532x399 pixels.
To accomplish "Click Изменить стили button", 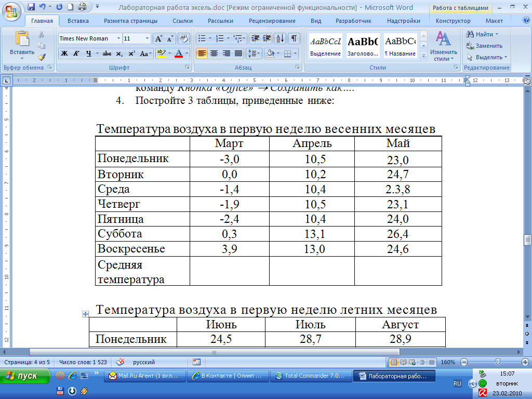I will point(444,46).
